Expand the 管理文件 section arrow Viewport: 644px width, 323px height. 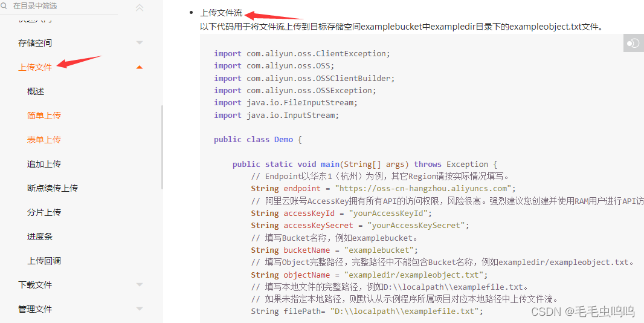point(139,309)
